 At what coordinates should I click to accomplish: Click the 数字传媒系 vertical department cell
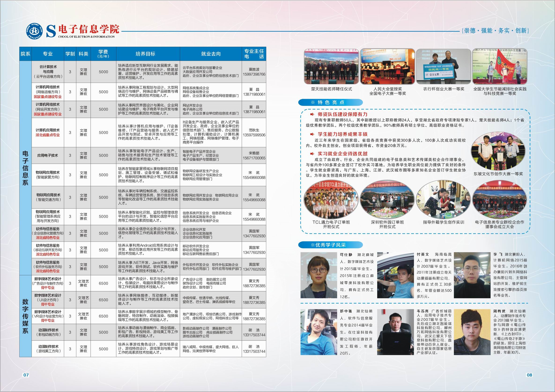click(x=25, y=316)
